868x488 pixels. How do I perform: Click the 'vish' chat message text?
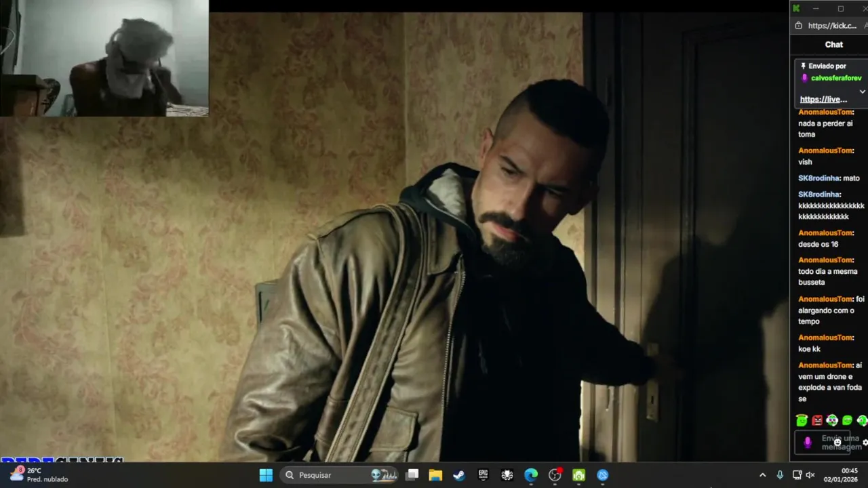(805, 162)
